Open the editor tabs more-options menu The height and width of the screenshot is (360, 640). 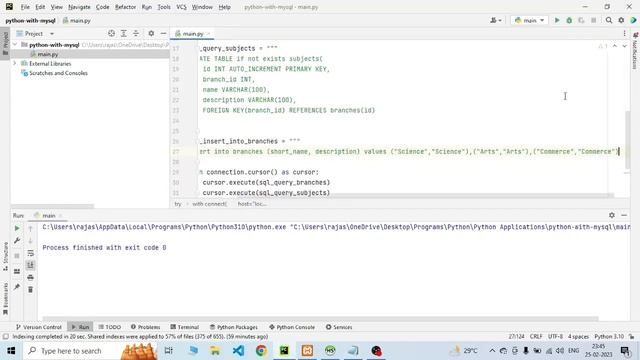[x=624, y=33]
